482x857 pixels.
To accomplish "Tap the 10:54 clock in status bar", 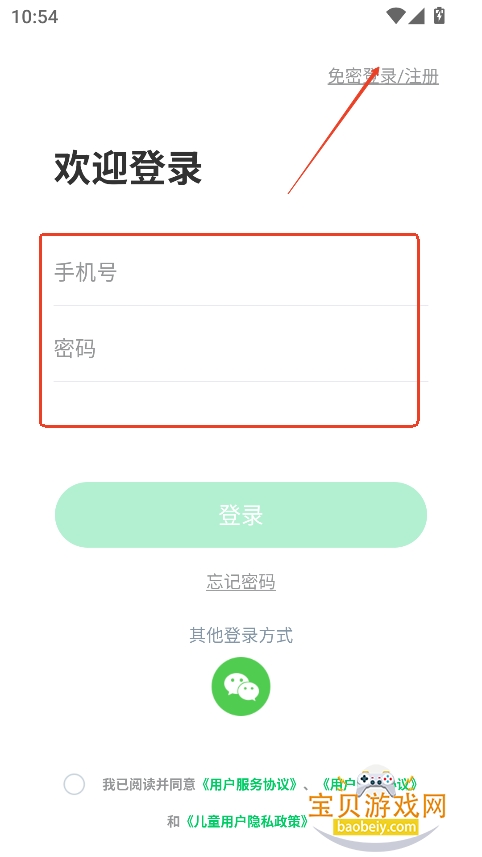I will click(x=34, y=16).
